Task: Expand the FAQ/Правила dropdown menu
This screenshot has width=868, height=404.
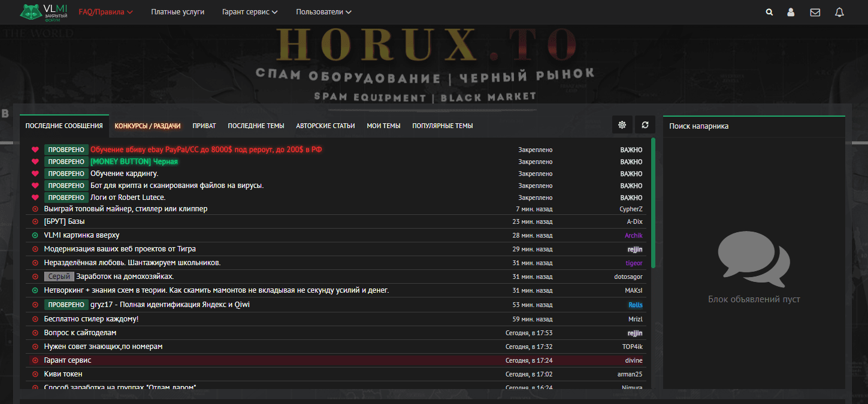Action: [105, 12]
